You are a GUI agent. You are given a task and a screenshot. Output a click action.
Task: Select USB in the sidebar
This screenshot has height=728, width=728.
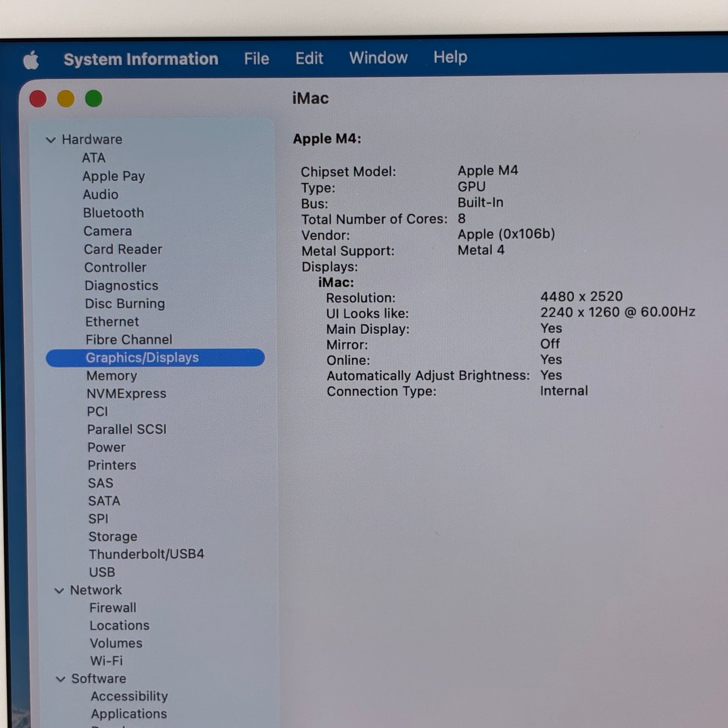click(102, 572)
